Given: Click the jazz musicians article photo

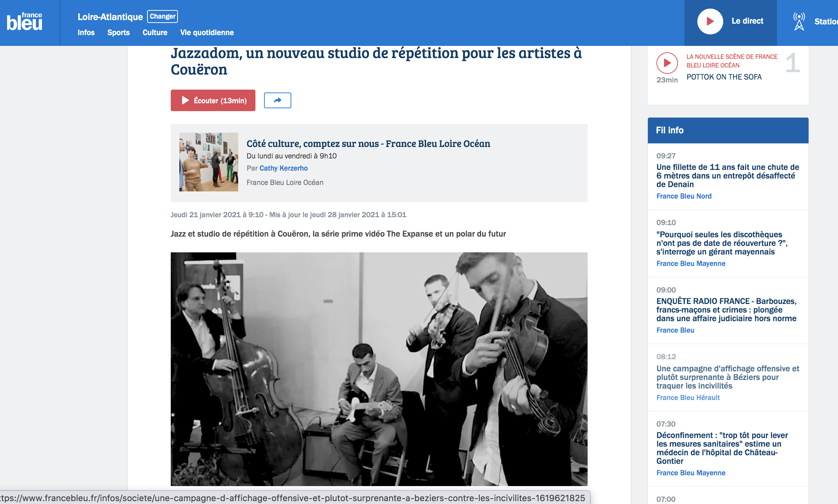Looking at the screenshot, I should [379, 369].
